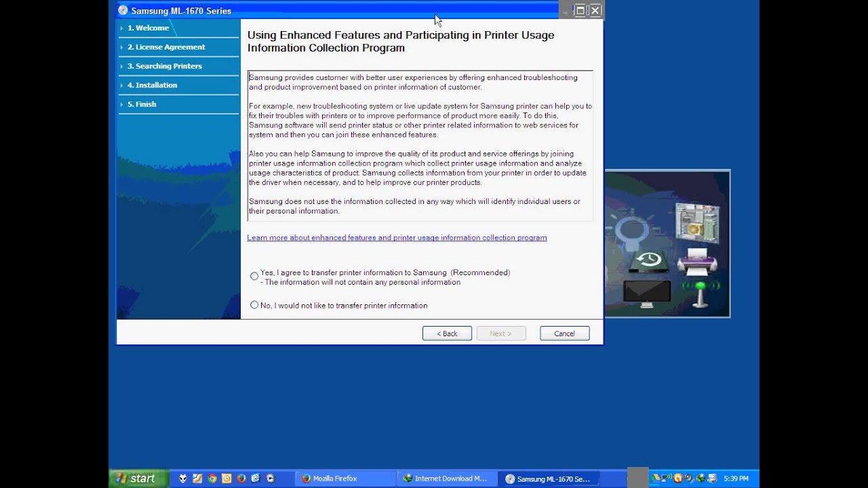868x488 pixels.
Task: Maximize the Samsung ML-1670 installer window
Action: (580, 10)
